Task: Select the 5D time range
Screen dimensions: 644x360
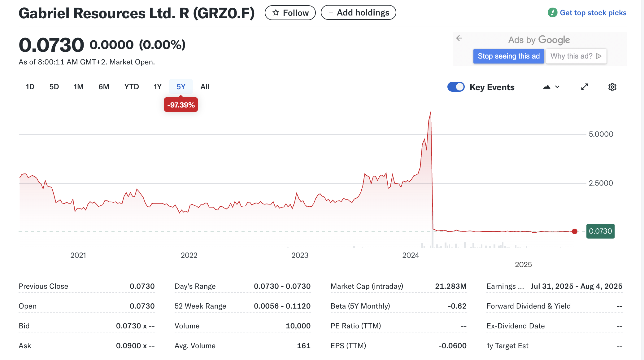Action: pyautogui.click(x=54, y=87)
